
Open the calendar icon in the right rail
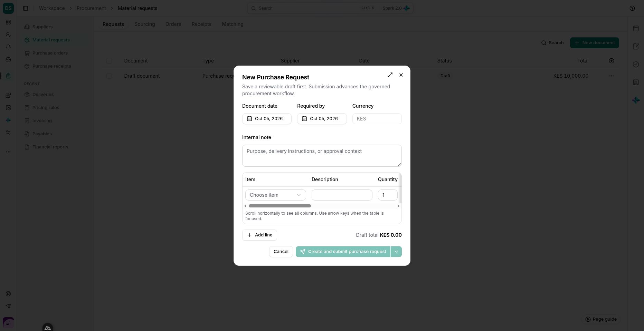[636, 28]
